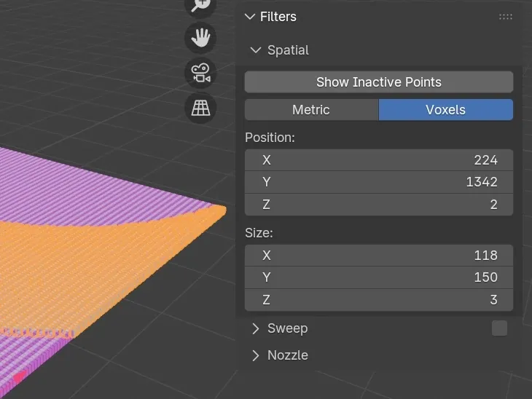Click Size Y field showing 150
532x399 pixels.
pyautogui.click(x=379, y=277)
